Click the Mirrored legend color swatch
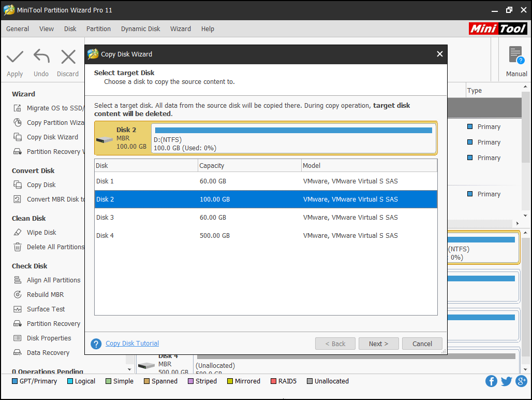 pyautogui.click(x=230, y=381)
